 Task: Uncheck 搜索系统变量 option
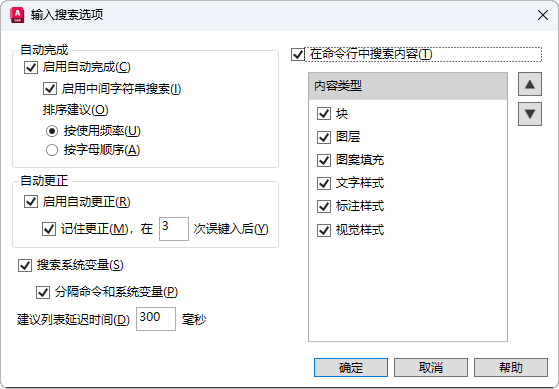(x=25, y=265)
